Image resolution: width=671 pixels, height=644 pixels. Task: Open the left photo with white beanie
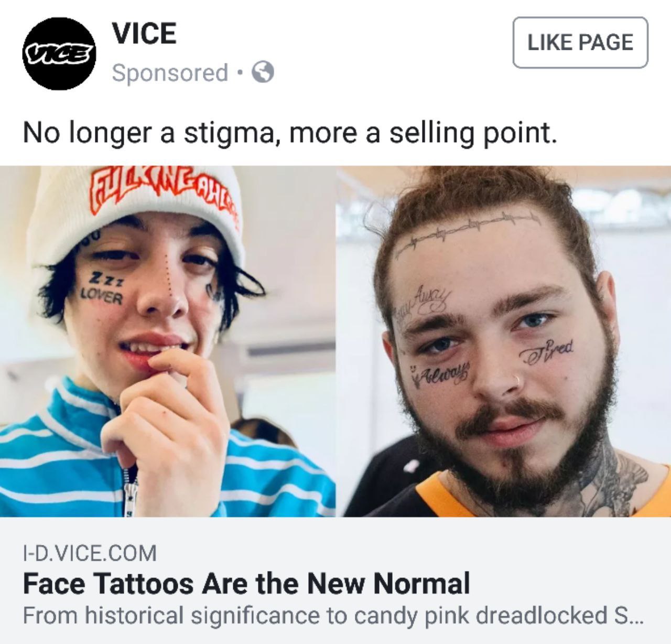pyautogui.click(x=168, y=341)
